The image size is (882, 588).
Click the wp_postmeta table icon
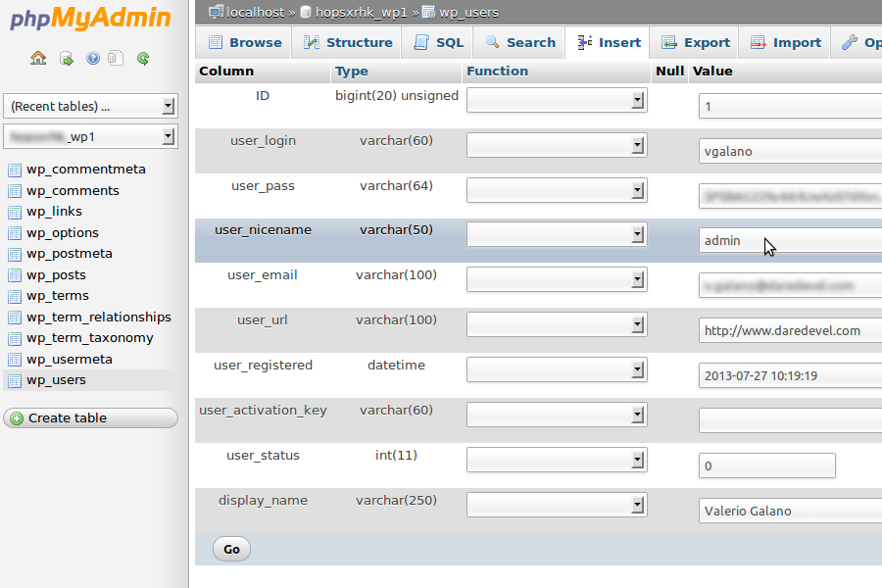(15, 255)
